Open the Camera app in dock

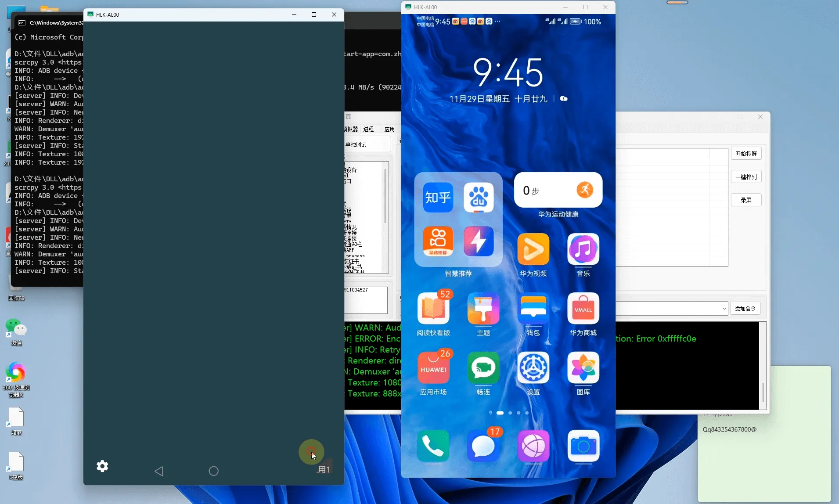coord(583,446)
